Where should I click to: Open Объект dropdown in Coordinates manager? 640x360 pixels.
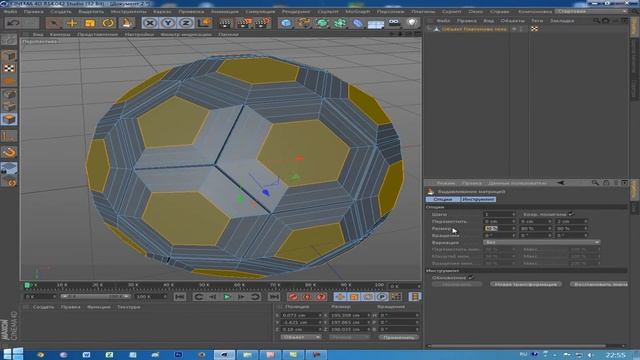(301, 337)
